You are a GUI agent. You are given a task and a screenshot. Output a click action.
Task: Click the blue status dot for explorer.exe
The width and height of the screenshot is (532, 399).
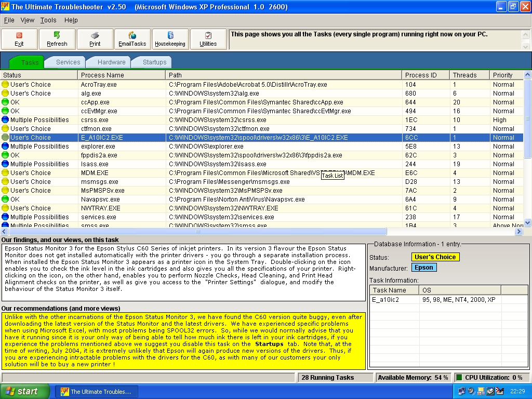[x=5, y=146]
